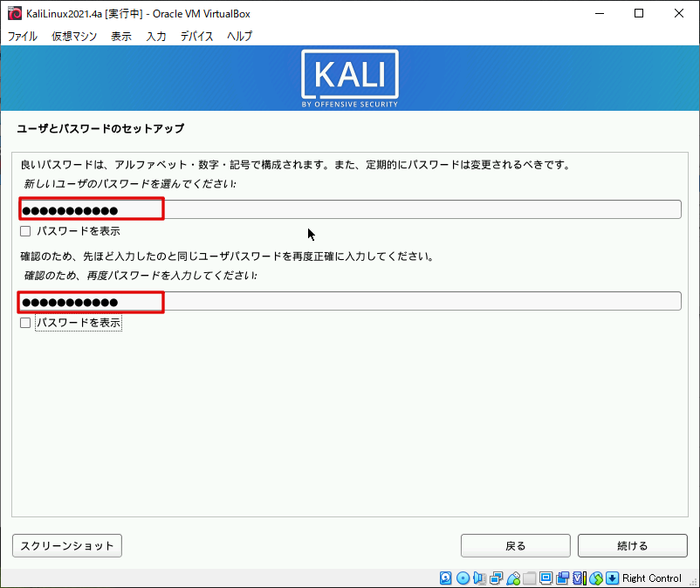The width and height of the screenshot is (700, 588).
Task: Click the CPU virtualization status icon
Action: [579, 578]
